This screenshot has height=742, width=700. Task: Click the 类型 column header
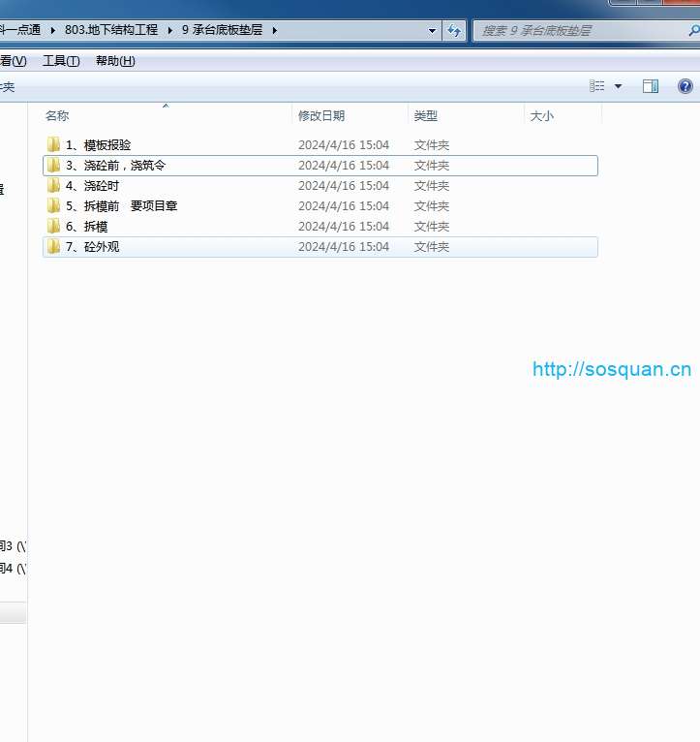(x=426, y=115)
